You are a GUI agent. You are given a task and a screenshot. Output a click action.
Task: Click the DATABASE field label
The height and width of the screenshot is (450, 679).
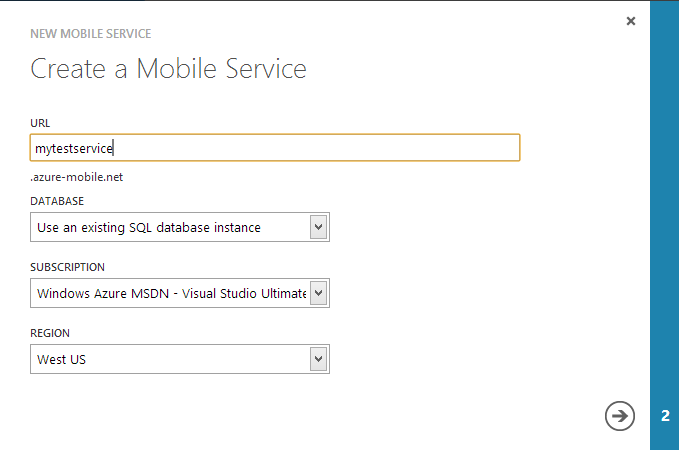[x=57, y=201]
